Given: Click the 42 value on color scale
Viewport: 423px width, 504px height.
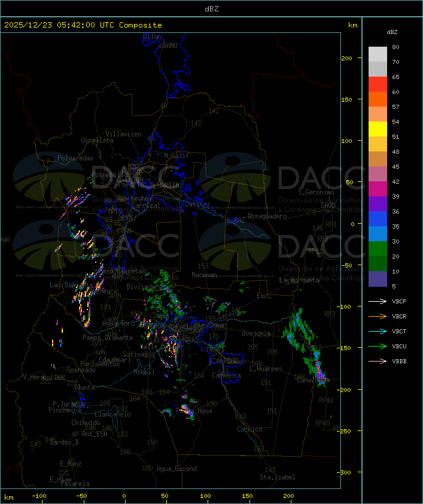Looking at the screenshot, I should click(x=395, y=181).
